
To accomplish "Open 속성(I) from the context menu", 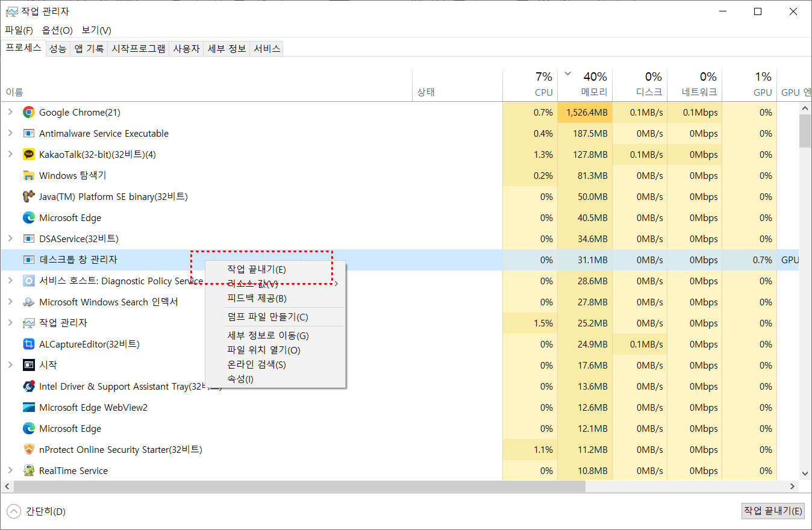I will click(x=275, y=379).
